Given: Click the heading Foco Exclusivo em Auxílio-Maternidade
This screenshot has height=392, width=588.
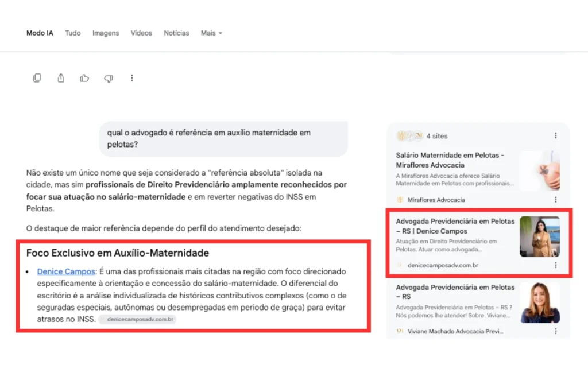Looking at the screenshot, I should pos(117,253).
